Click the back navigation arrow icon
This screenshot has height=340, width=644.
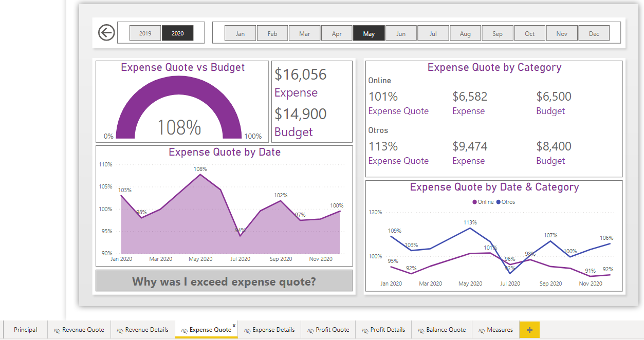pyautogui.click(x=106, y=32)
